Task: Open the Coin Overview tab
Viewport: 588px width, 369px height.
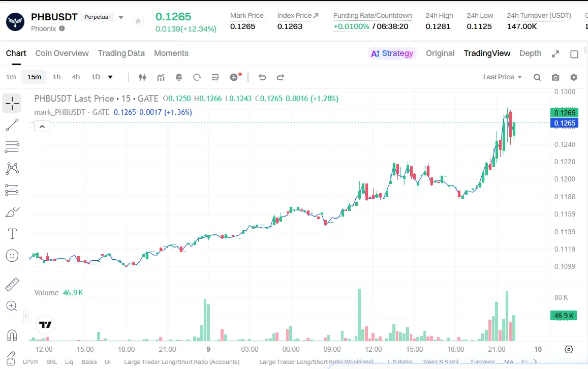Action: tap(62, 53)
